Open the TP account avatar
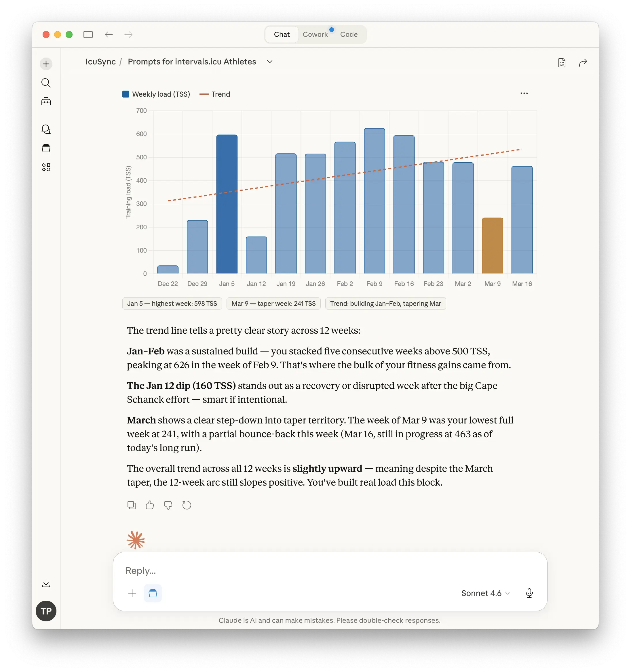 46,611
